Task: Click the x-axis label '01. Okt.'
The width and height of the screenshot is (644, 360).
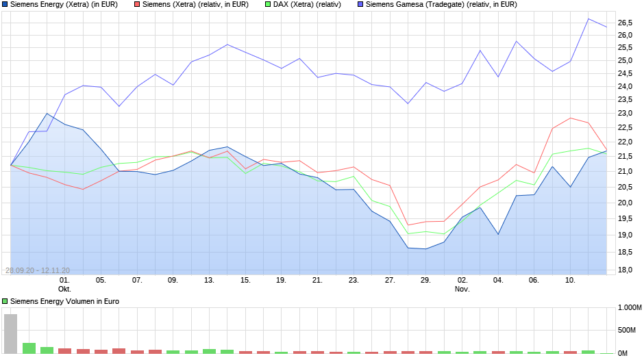Action: [64, 285]
